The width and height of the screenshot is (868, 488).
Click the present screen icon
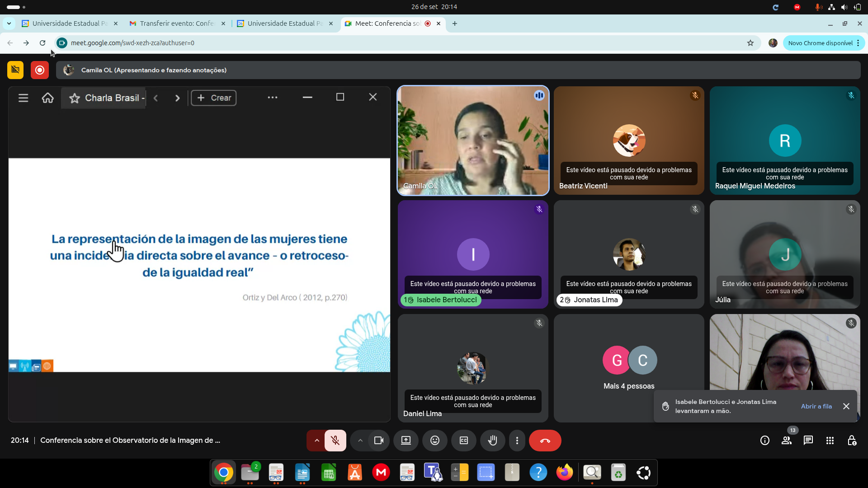tap(406, 441)
